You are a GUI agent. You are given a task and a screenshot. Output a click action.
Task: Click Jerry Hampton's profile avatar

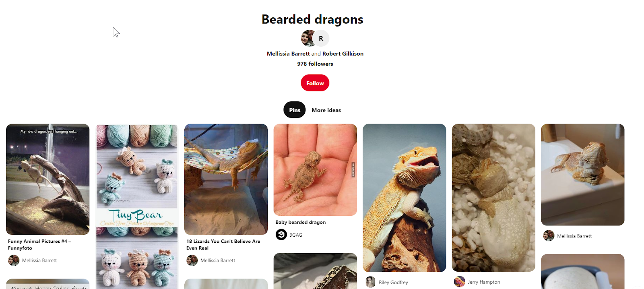pos(459,282)
